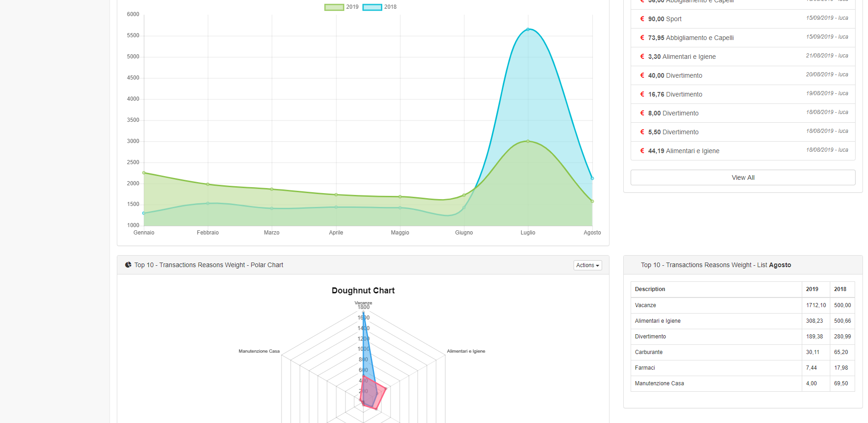868x423 pixels.
Task: Click the Agosto data point of 2018 line
Action: (x=592, y=178)
